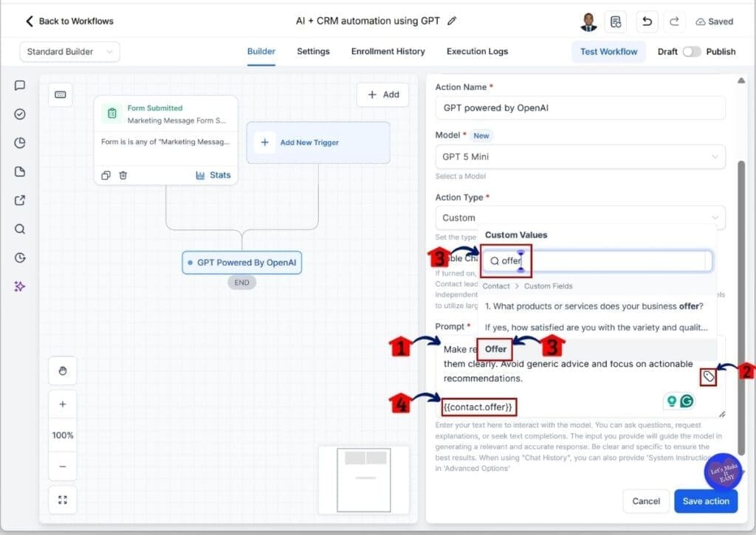Go Back to Workflows
The height and width of the screenshot is (535, 756).
click(69, 21)
